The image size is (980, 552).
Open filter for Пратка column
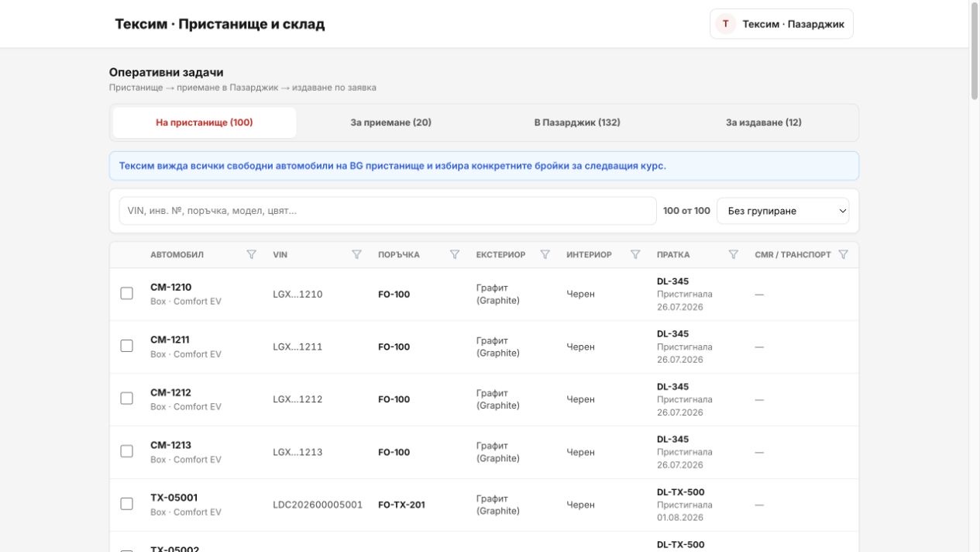[733, 254]
